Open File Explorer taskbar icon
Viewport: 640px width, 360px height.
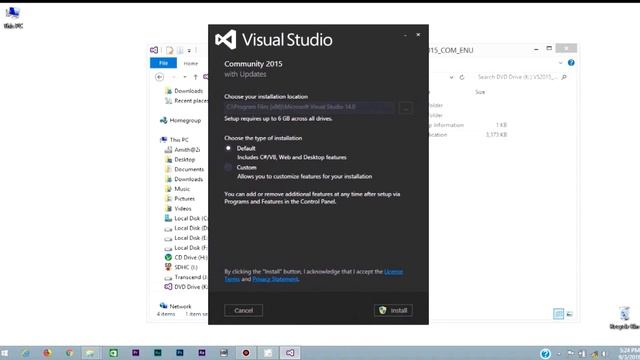[91, 353]
